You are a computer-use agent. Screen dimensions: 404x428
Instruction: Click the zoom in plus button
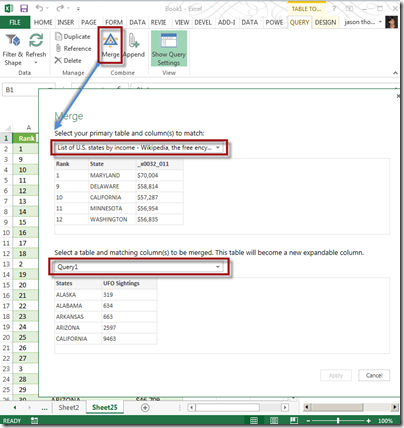point(369,421)
